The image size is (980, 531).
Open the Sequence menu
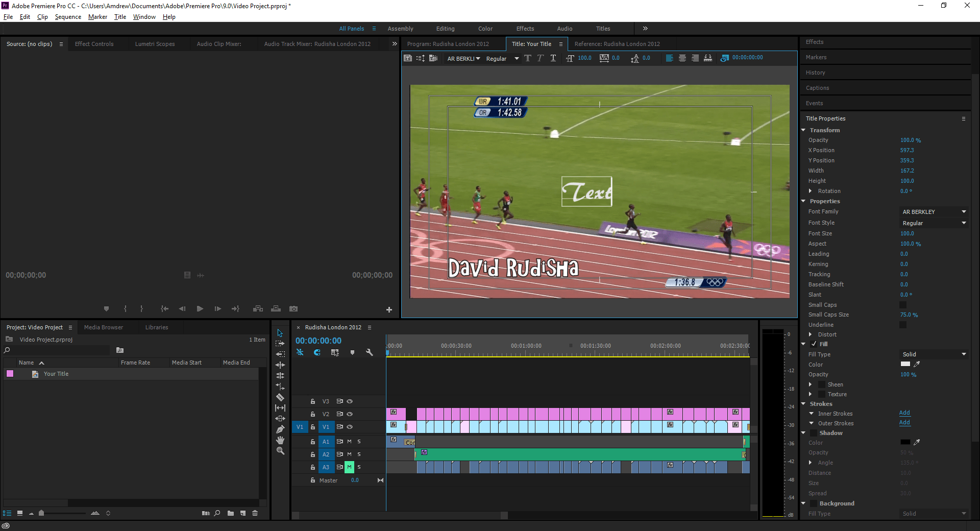(68, 17)
